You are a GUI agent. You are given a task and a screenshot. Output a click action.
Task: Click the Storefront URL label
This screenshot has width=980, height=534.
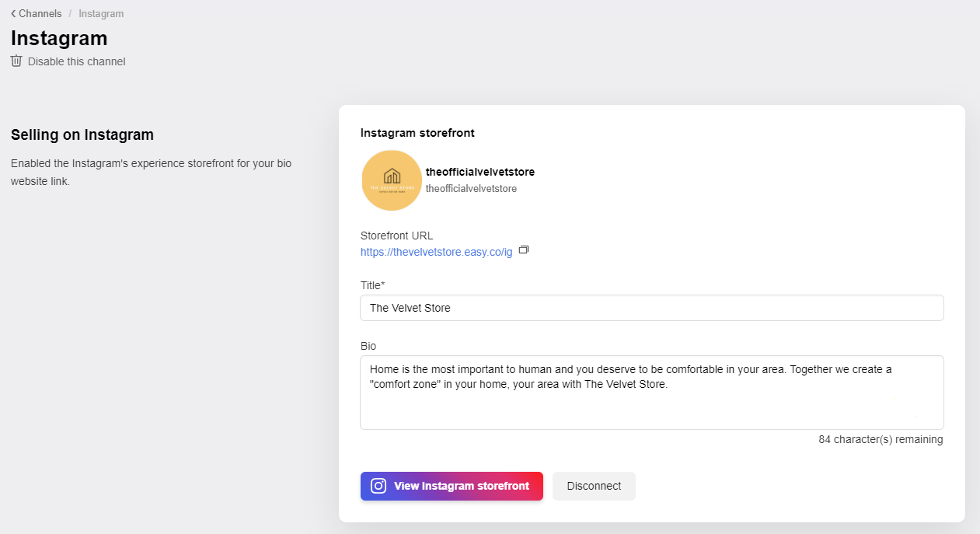coord(397,236)
